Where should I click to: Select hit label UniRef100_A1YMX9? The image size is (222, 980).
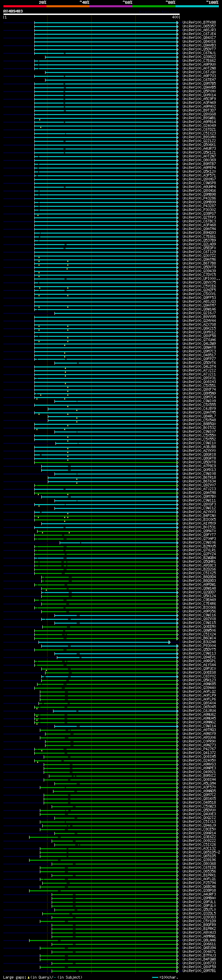coord(199,524)
